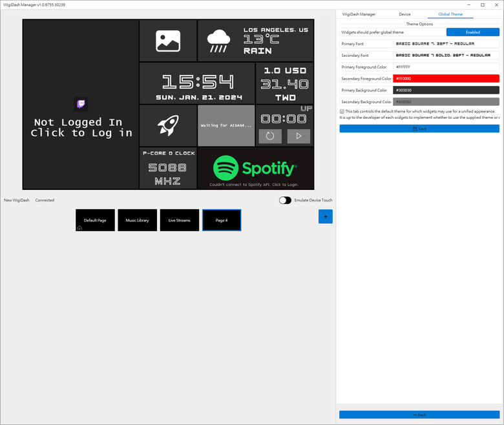Screen dimensions: 504x425
Task: Start the stopwatch play button
Action: (299, 136)
